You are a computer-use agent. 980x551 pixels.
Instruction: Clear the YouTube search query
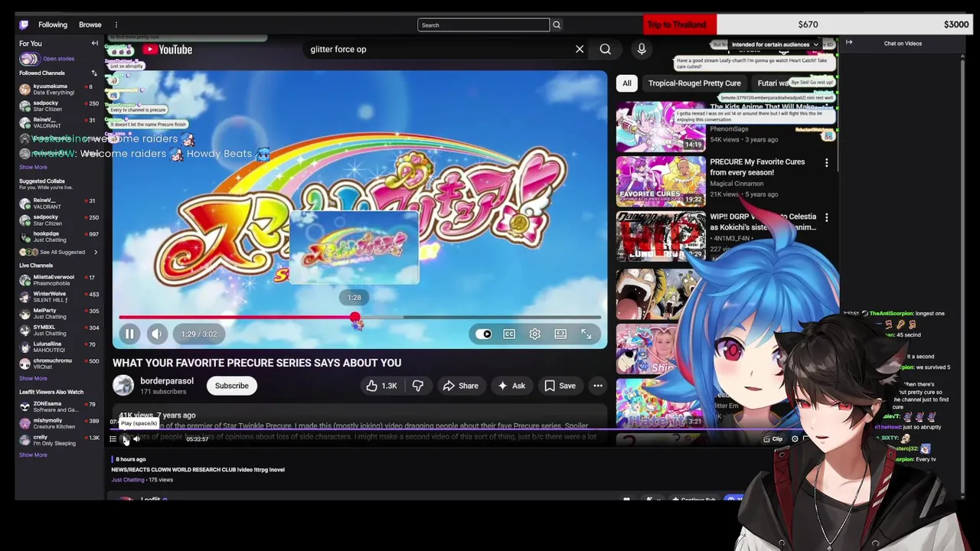point(580,49)
